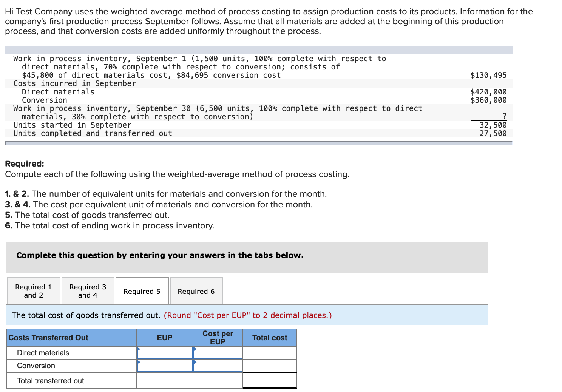Click the Direct materials EUP input cell
The width and height of the screenshot is (562, 392).
165,353
